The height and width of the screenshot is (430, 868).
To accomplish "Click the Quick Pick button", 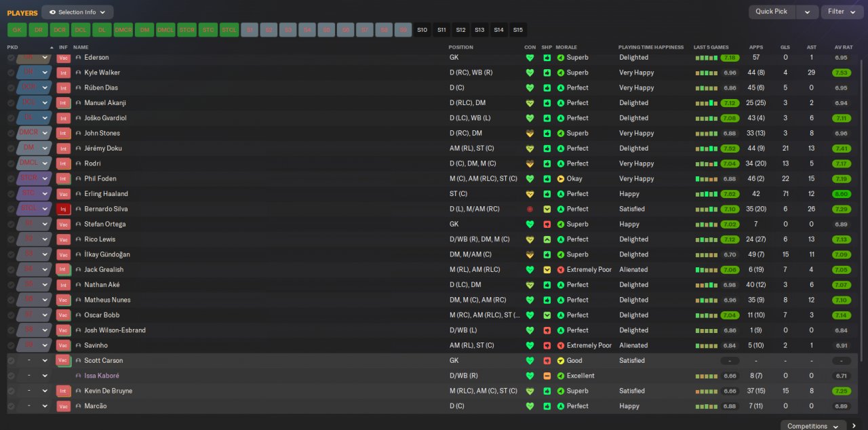I will click(x=772, y=12).
